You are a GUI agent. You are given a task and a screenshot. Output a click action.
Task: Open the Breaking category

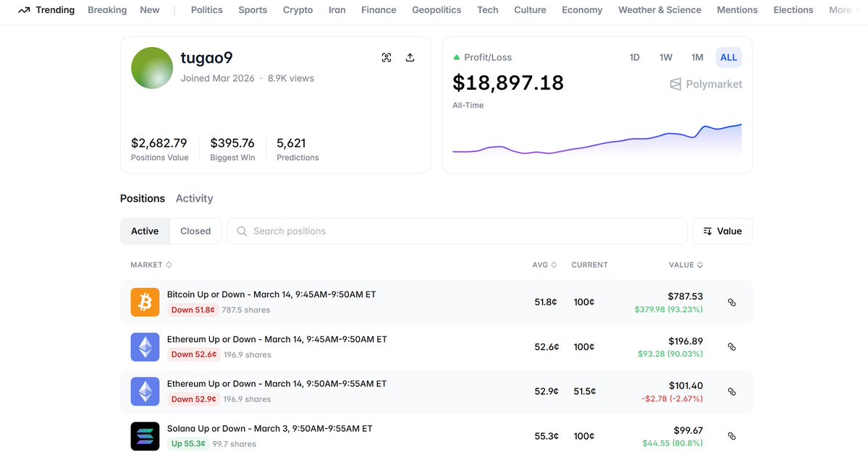(107, 10)
